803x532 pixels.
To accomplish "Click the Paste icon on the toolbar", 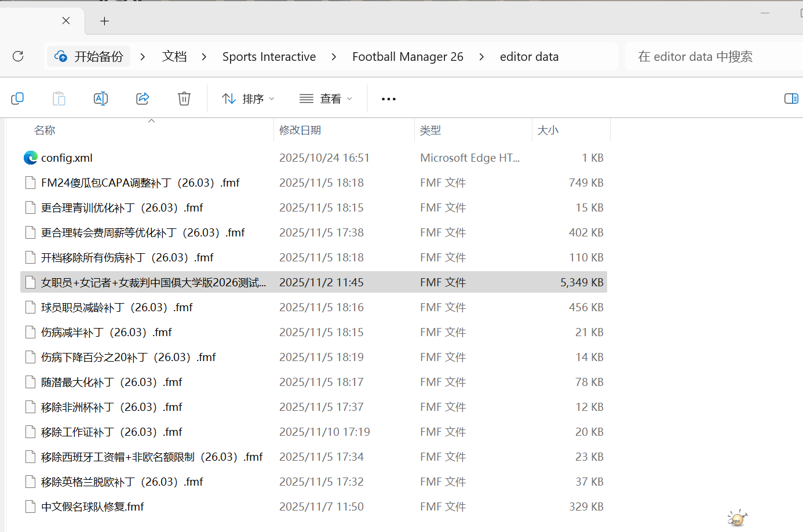I will 59,99.
